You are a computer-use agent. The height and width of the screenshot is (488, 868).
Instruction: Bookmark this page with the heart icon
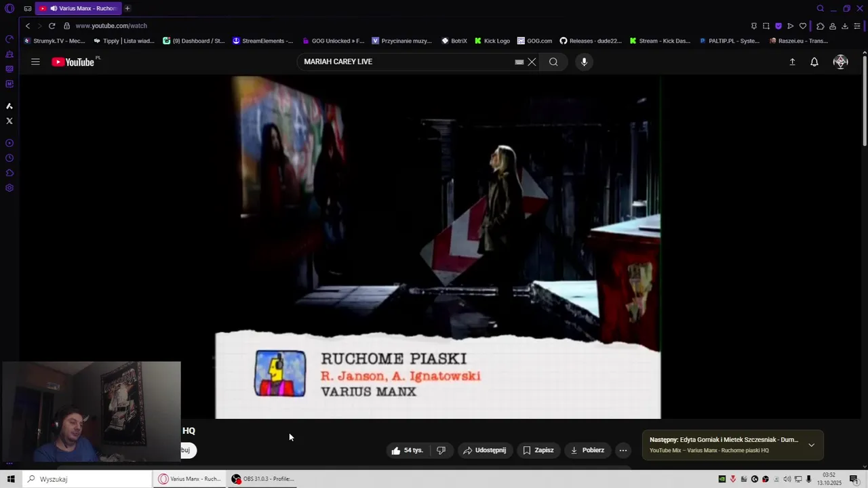click(x=803, y=26)
